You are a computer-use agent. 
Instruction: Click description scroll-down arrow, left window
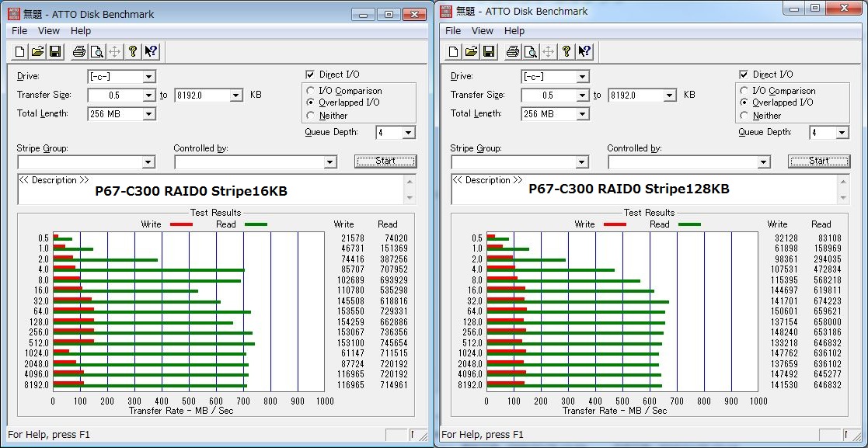[x=410, y=198]
